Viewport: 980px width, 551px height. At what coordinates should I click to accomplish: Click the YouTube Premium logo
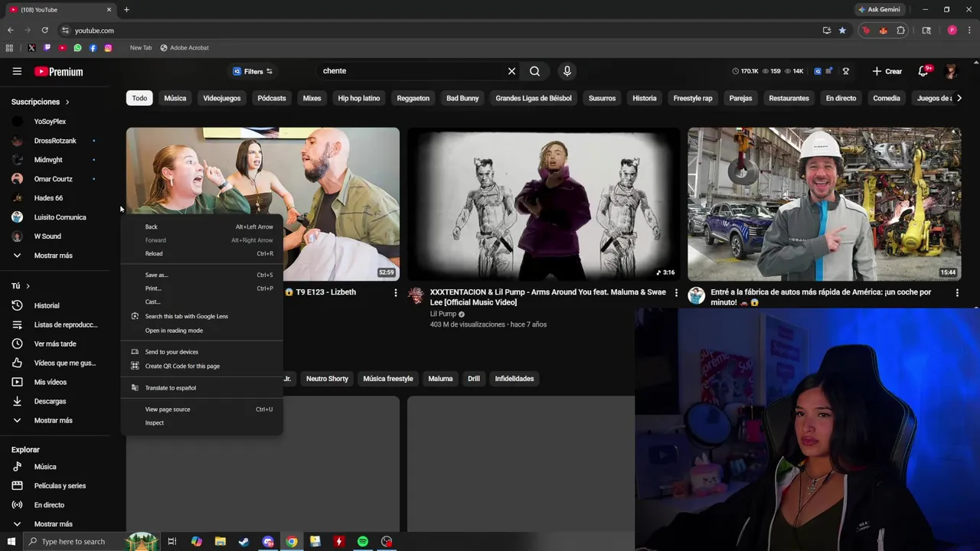point(59,72)
